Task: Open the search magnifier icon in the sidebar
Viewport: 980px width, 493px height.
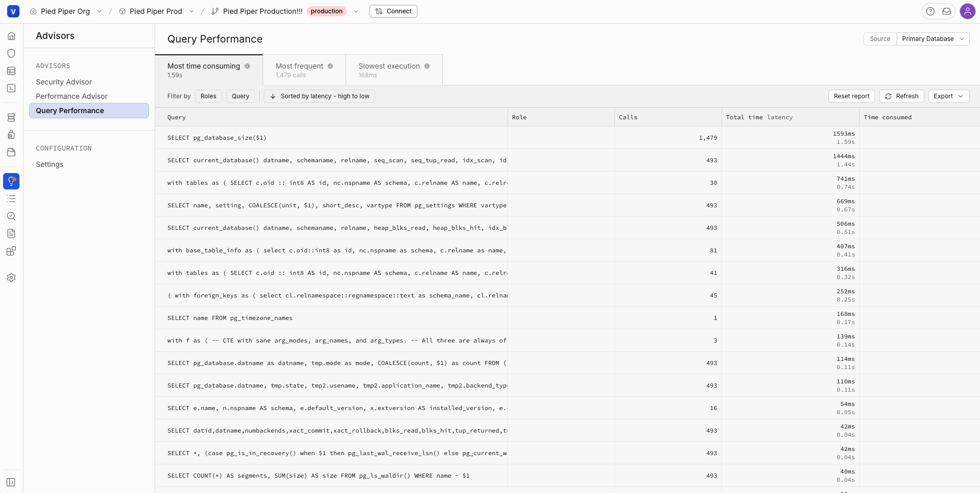Action: click(x=11, y=216)
